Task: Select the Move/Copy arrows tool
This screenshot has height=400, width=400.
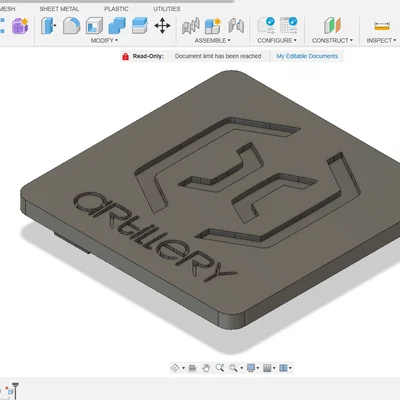Action: 162,26
